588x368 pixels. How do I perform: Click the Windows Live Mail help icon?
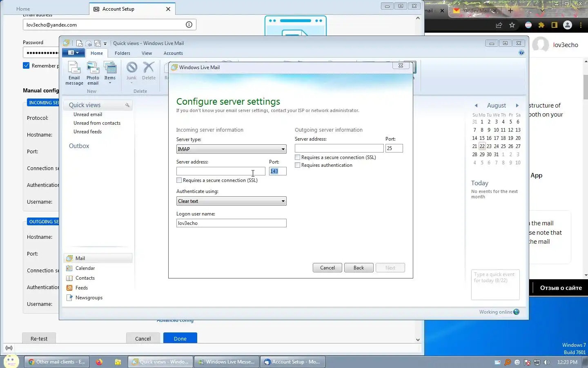pyautogui.click(x=521, y=52)
